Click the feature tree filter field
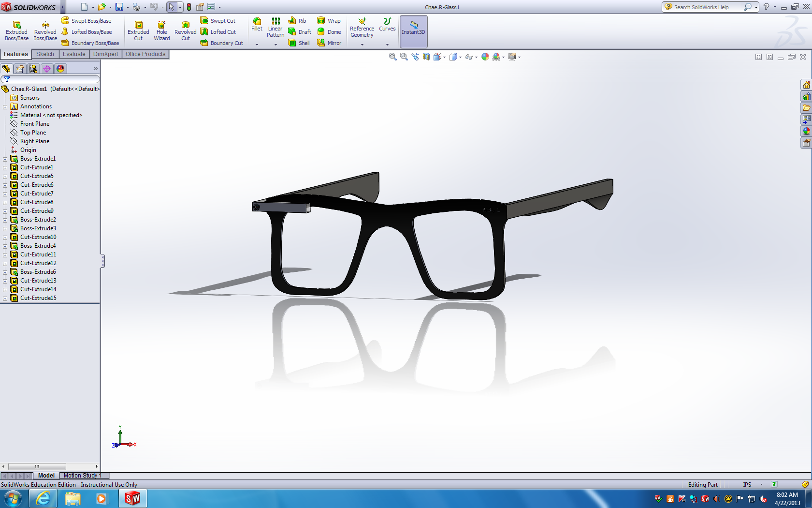Viewport: 812px width, 508px height. click(50, 79)
